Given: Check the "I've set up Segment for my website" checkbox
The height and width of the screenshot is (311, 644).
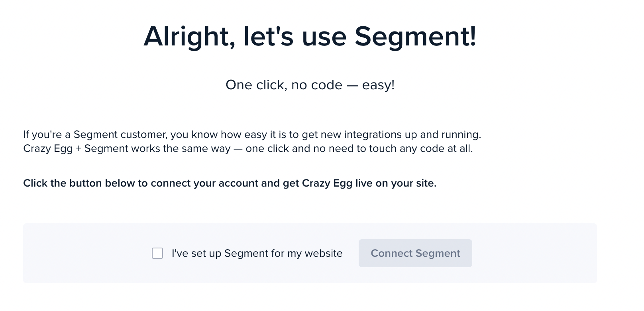Looking at the screenshot, I should (157, 253).
